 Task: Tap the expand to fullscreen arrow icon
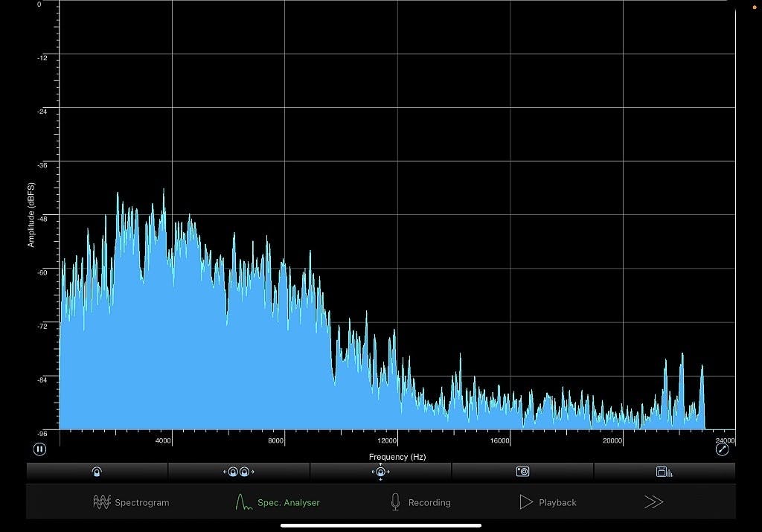pos(722,449)
